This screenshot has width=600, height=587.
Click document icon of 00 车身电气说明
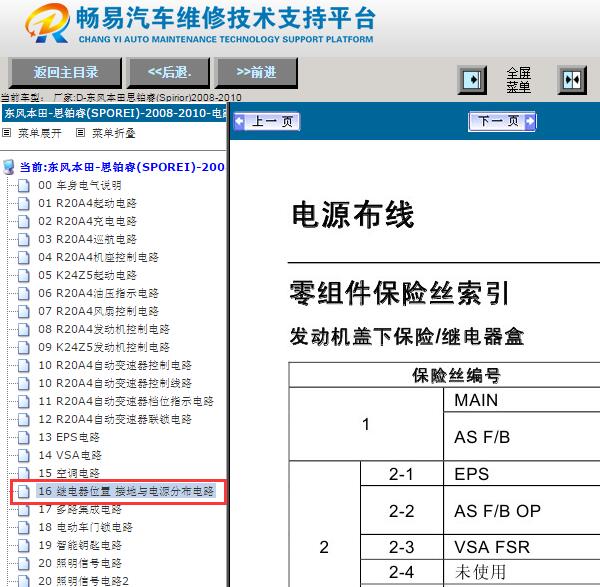24,186
